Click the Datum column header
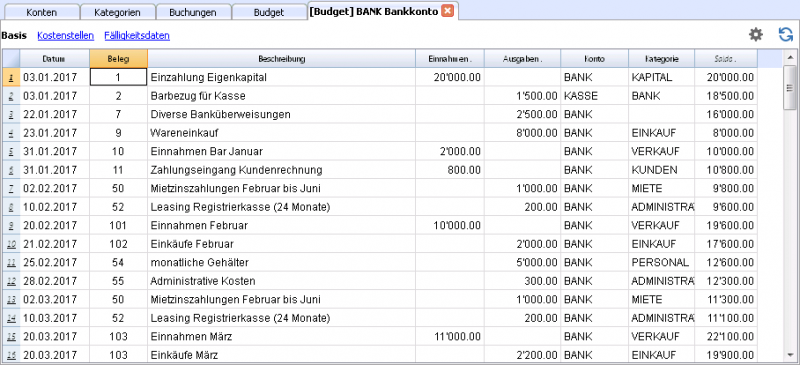 [x=55, y=59]
